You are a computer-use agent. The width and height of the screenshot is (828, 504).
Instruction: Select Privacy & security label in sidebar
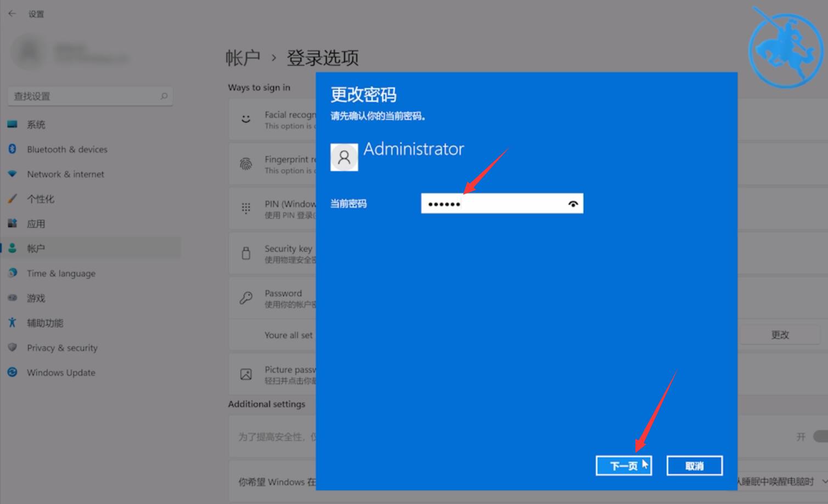coord(62,348)
